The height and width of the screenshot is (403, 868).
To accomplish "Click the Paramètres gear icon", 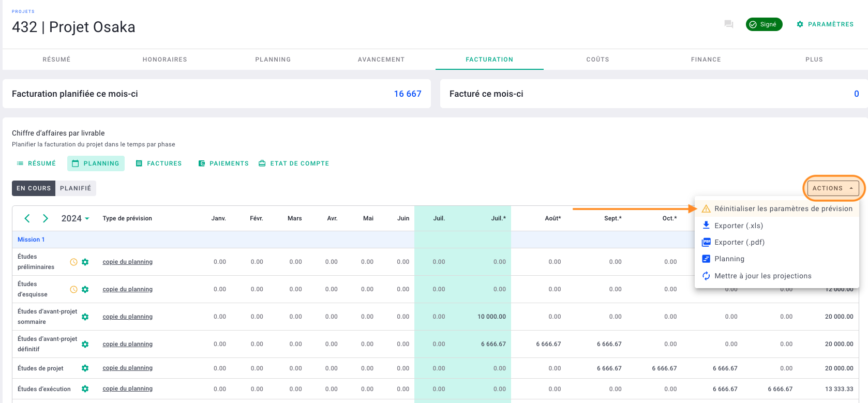I will [800, 24].
